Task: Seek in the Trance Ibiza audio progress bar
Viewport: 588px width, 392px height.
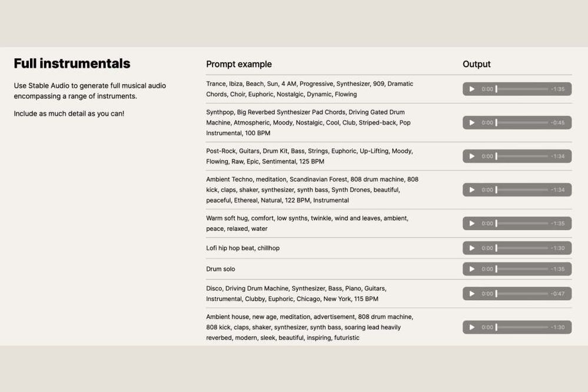Action: pyautogui.click(x=521, y=89)
